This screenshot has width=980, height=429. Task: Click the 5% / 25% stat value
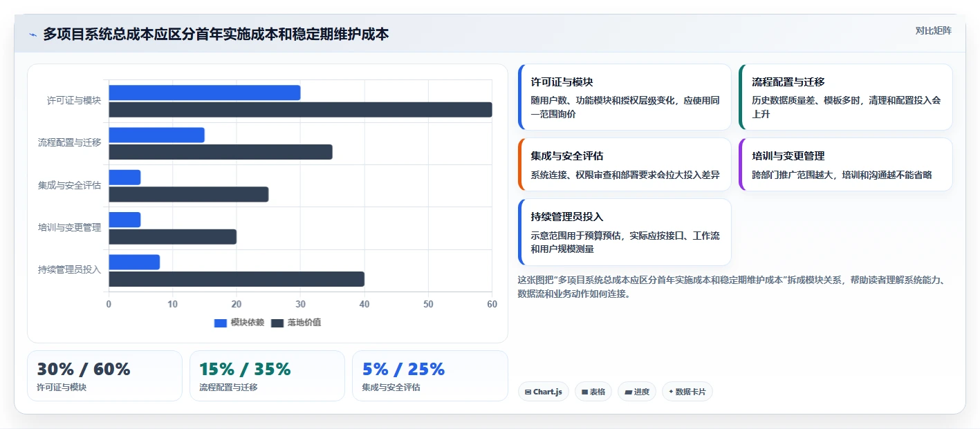click(403, 370)
